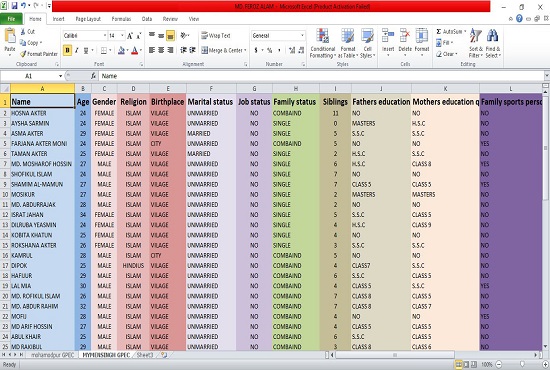
Task: Click the Cut scissors icon
Action: [x=23, y=32]
